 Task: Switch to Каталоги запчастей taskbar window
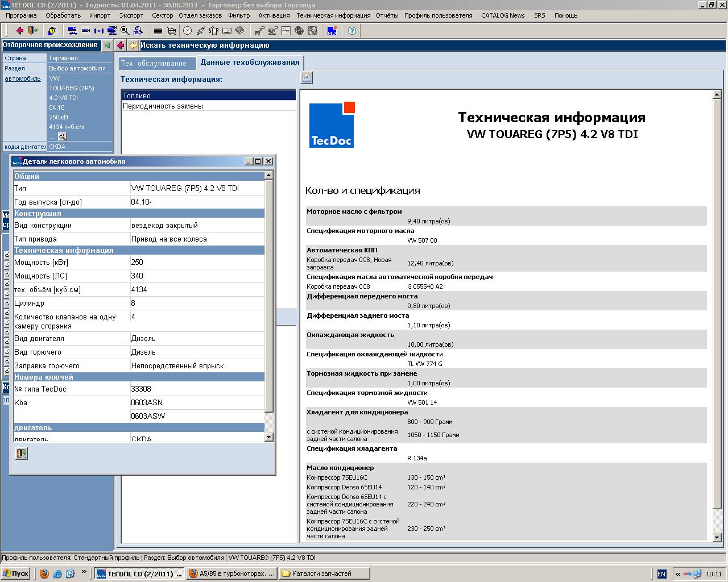325,573
